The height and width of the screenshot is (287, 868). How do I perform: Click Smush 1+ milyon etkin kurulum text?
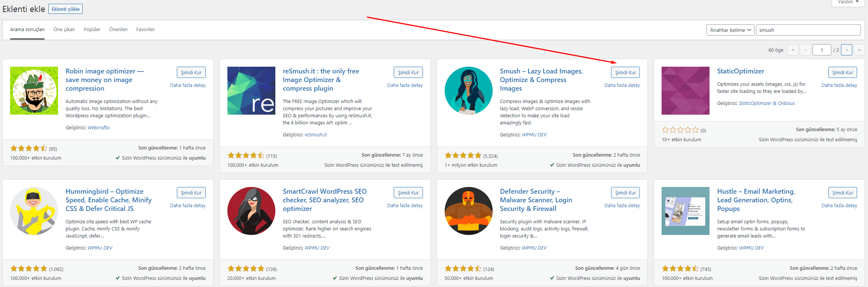[x=471, y=165]
